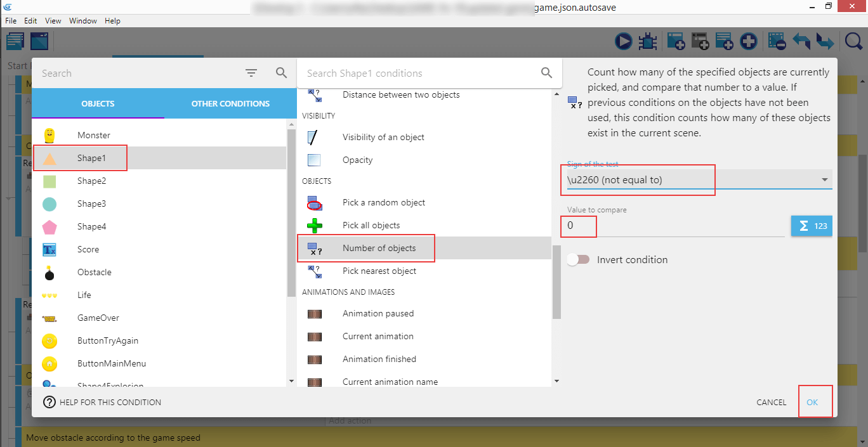
Task: Click the preview play icon in toolbar
Action: point(624,42)
